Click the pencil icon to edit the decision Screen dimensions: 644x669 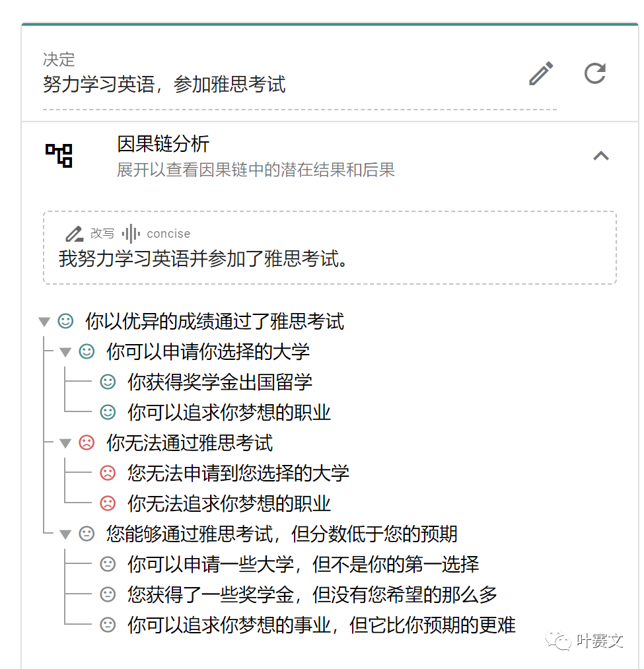[541, 73]
